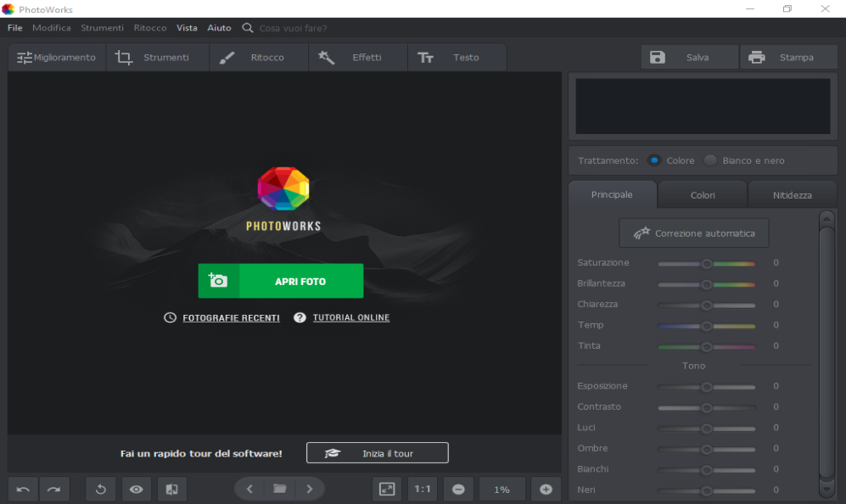Set zoom to 1:1
The width and height of the screenshot is (846, 504).
(x=423, y=490)
